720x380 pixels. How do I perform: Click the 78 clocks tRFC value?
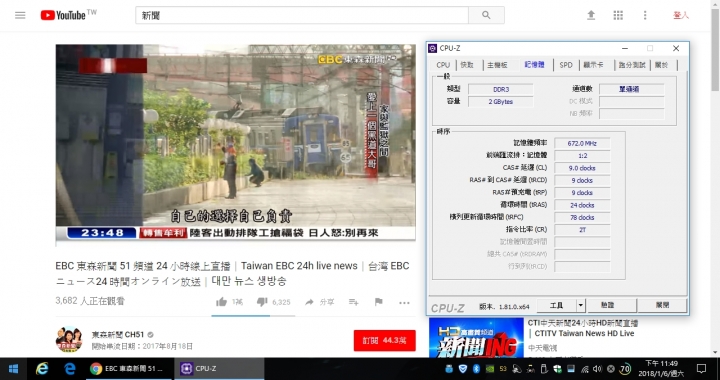[582, 218]
